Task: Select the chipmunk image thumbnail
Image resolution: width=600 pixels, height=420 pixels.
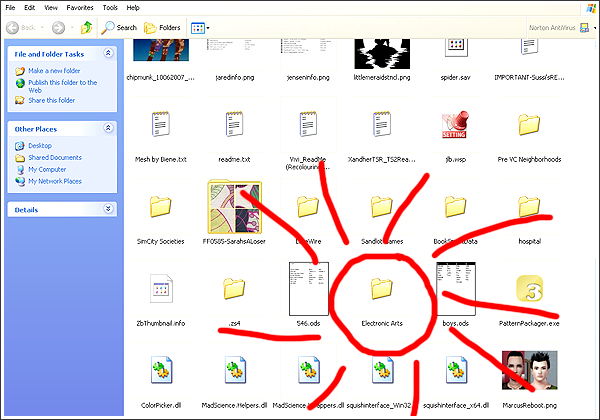Action: pyautogui.click(x=161, y=50)
